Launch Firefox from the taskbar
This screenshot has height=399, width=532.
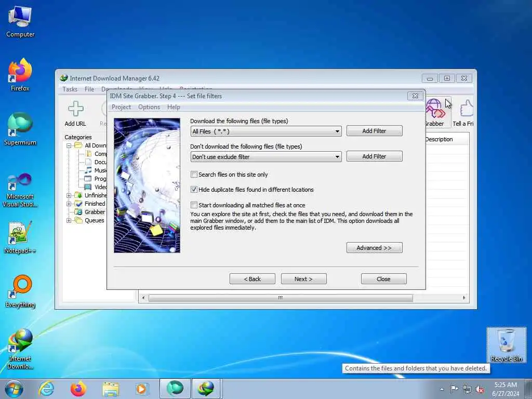[78, 389]
